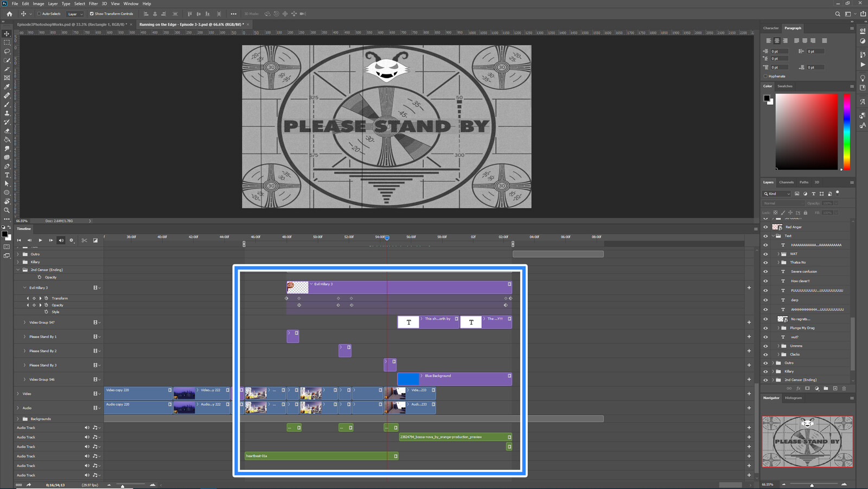Expand the WAT group in Layers

click(778, 253)
